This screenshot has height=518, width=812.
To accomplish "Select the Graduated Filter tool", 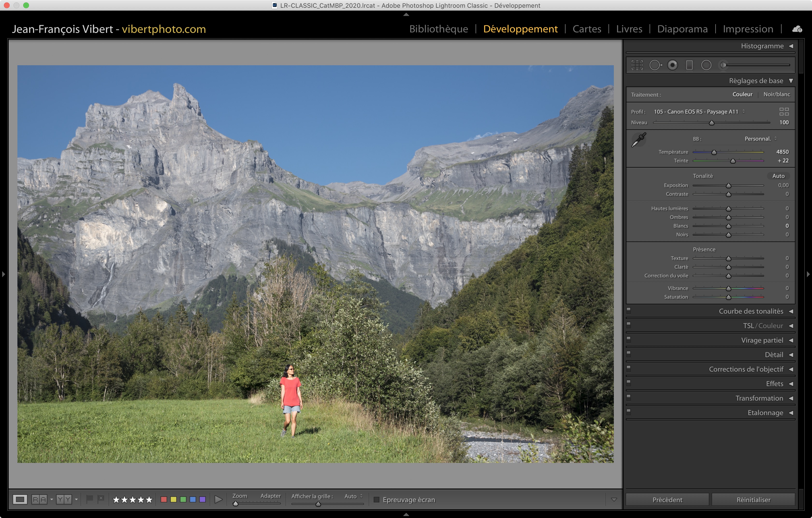I will pyautogui.click(x=689, y=65).
